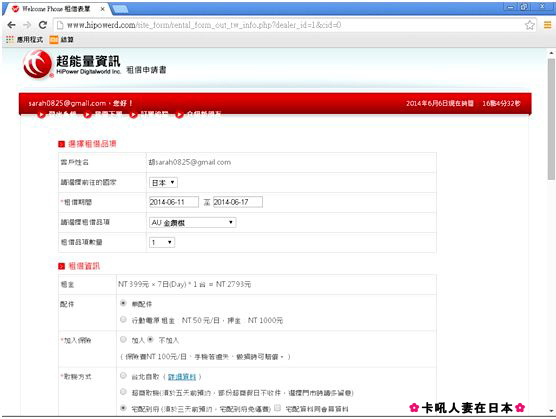Open the rental item dropdown AU 金鑽機
The height and width of the screenshot is (419, 556).
(x=193, y=222)
